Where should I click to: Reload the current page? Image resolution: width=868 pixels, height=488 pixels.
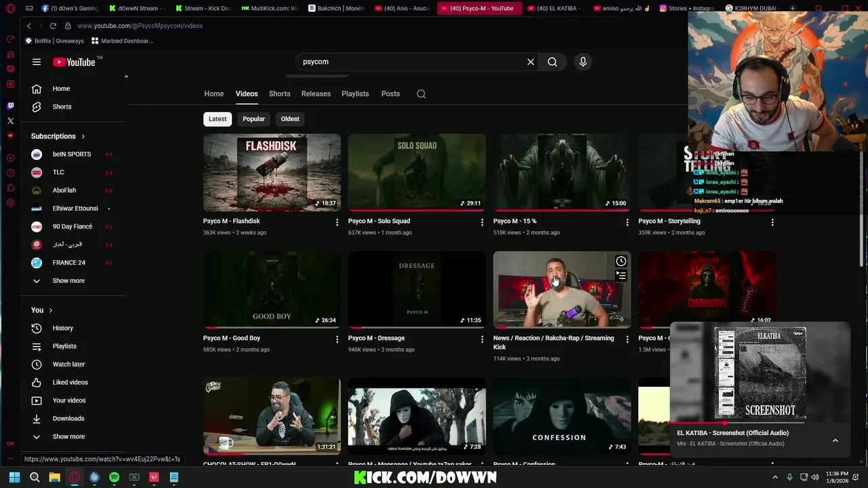tap(53, 26)
